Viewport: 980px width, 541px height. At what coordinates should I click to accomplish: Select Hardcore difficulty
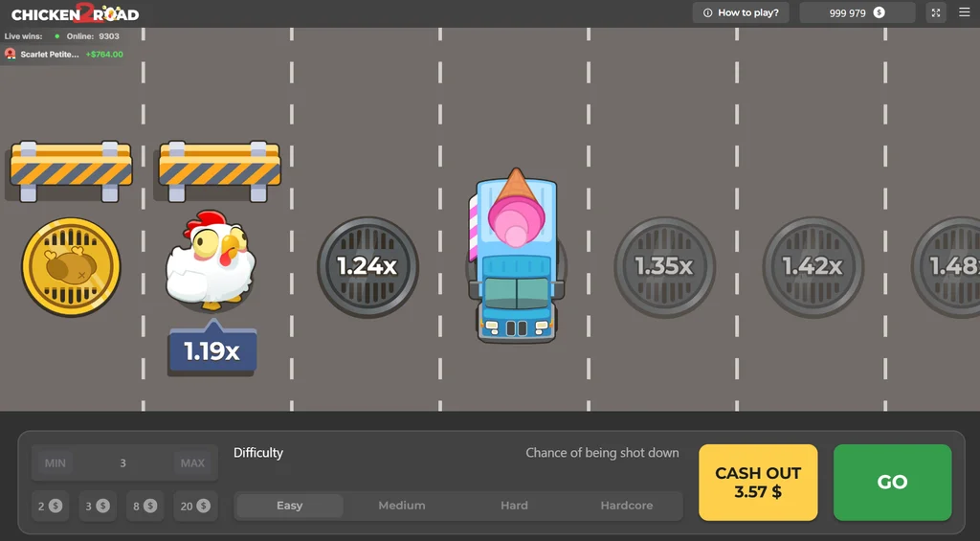(x=627, y=506)
